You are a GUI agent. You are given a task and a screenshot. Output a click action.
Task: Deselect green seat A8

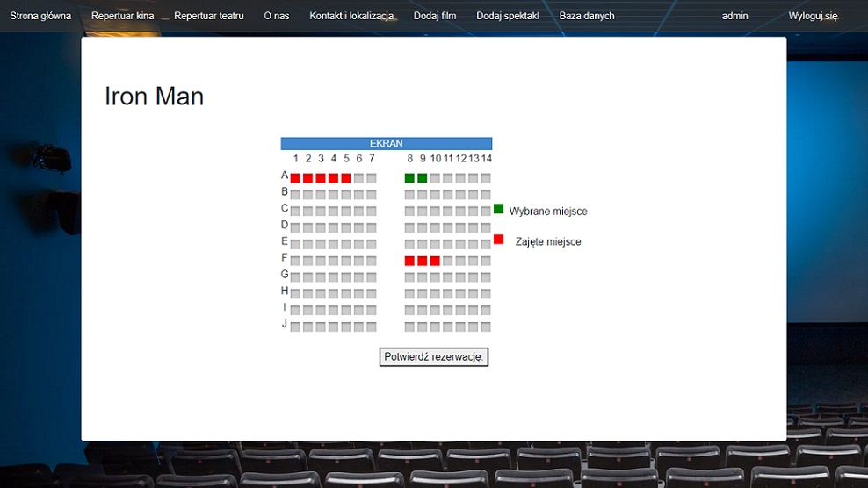pos(409,178)
